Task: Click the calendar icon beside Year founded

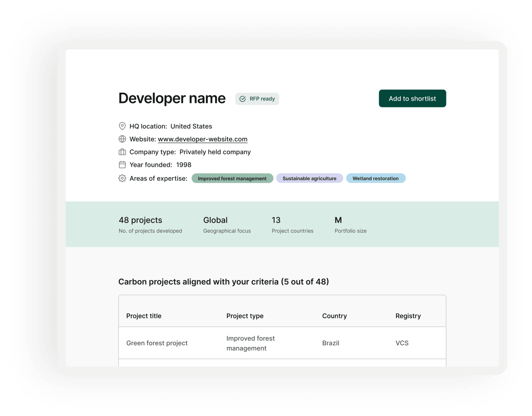Action: point(122,165)
